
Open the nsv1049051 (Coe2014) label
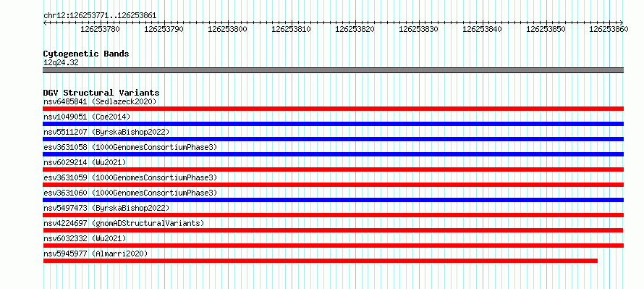point(87,117)
